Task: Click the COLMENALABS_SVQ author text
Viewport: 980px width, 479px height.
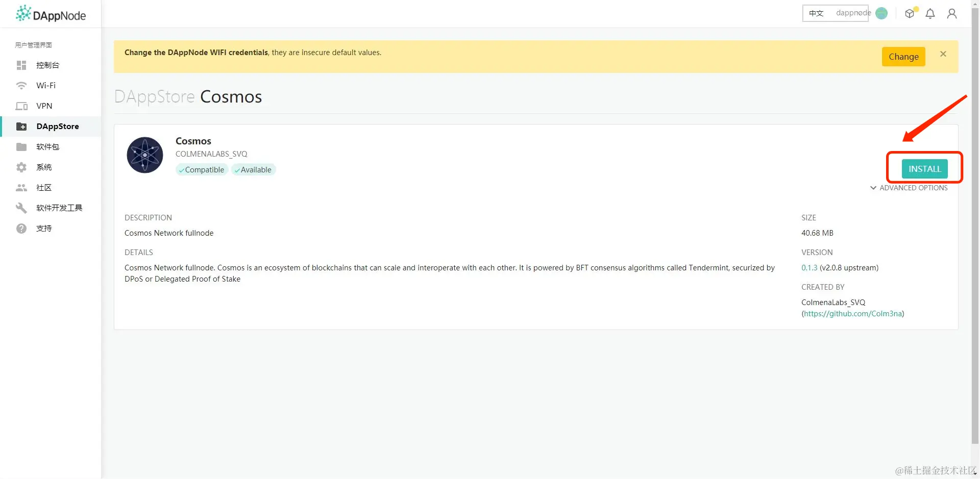Action: (211, 154)
